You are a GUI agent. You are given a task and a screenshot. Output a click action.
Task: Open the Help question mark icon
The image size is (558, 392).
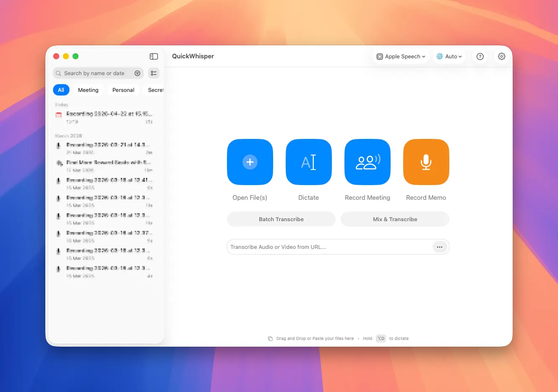[480, 56]
